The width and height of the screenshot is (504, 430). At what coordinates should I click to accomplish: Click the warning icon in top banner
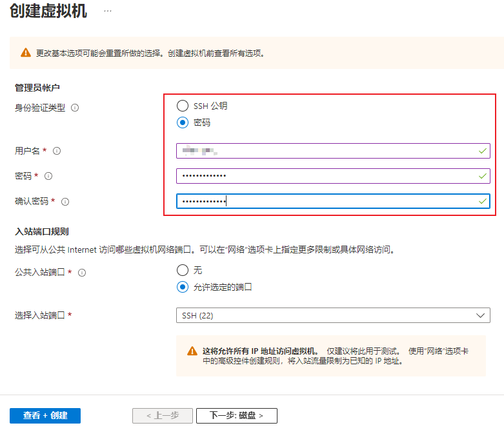point(26,53)
